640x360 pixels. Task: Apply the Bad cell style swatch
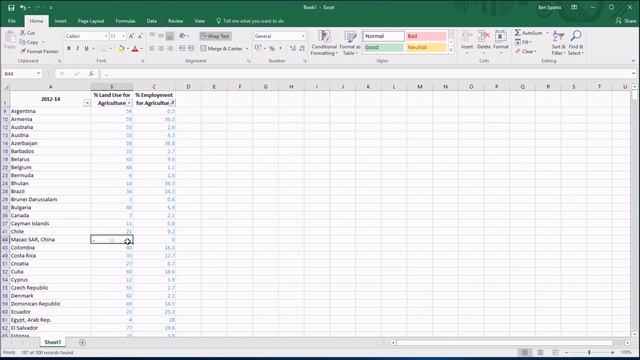click(x=426, y=36)
